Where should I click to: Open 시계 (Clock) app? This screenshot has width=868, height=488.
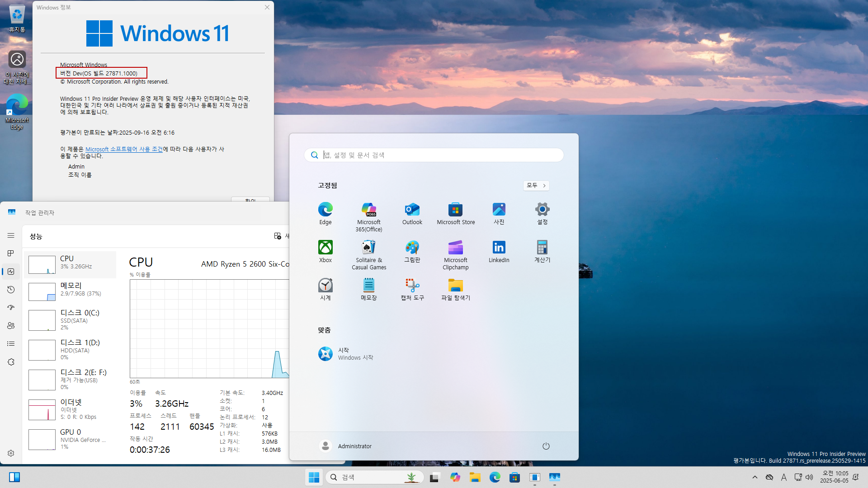[x=325, y=290]
